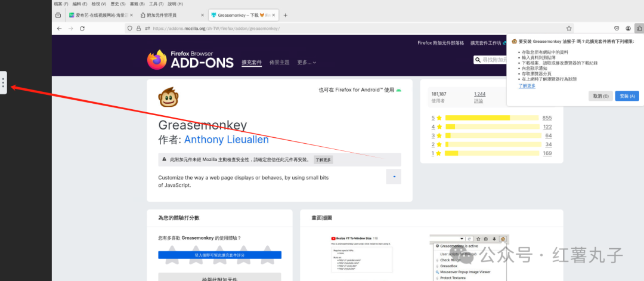Select the Greasemonkey – 下載 tab

pyautogui.click(x=243, y=15)
